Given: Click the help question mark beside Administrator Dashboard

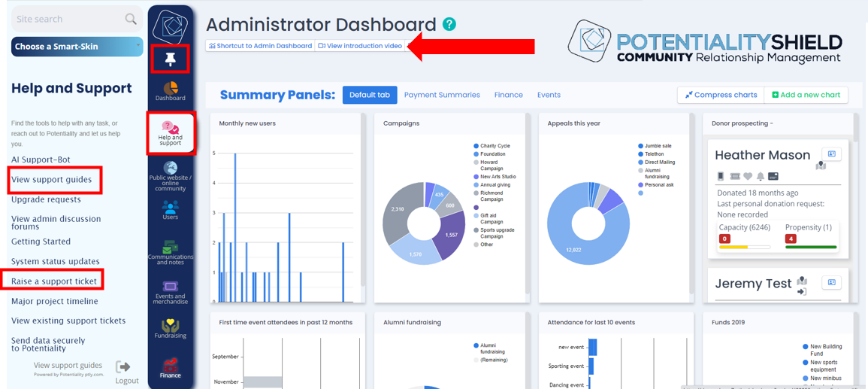Looking at the screenshot, I should pos(449,24).
